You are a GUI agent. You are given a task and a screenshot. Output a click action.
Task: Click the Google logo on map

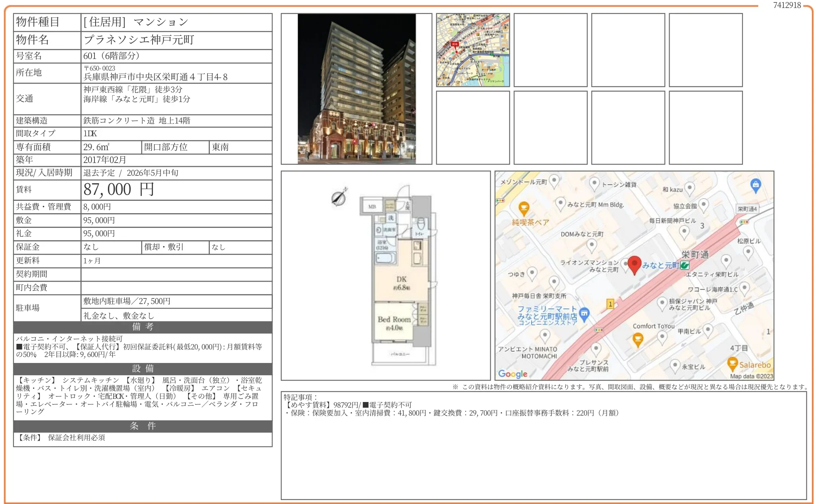(512, 374)
